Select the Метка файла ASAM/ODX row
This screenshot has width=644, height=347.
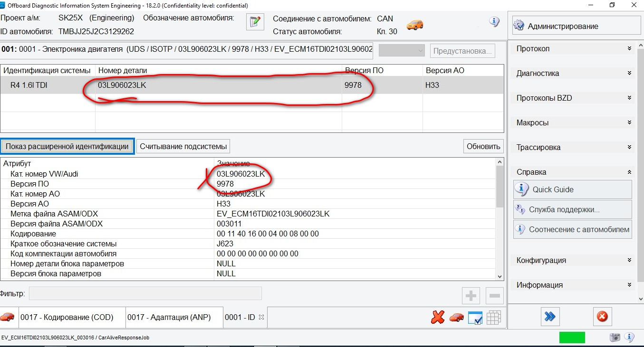tap(248, 214)
